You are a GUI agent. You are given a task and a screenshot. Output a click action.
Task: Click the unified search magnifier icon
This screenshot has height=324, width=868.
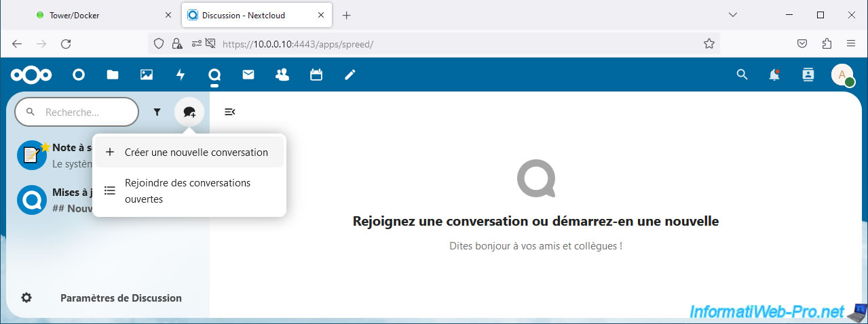[742, 75]
